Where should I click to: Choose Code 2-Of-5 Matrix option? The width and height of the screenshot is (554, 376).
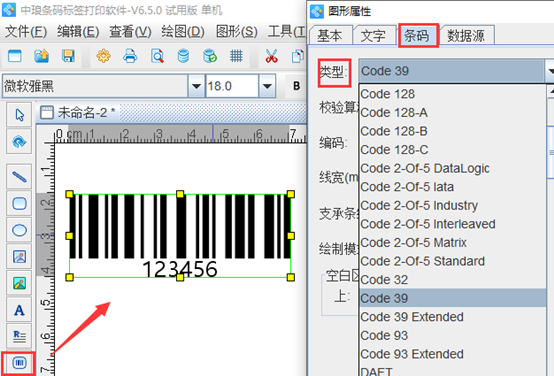pos(452,243)
